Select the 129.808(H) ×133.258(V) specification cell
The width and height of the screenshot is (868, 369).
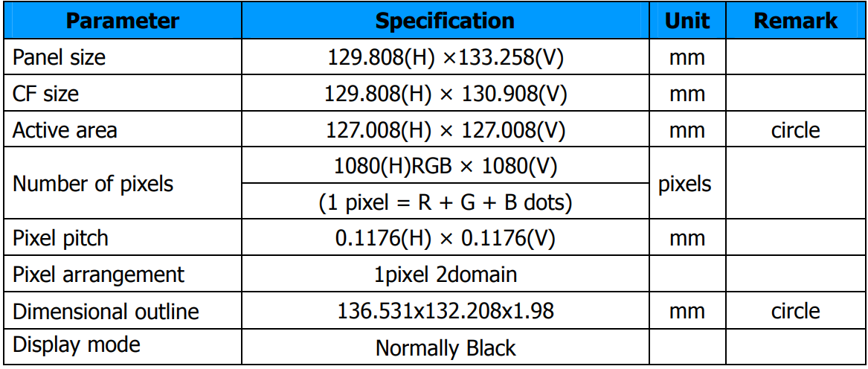pyautogui.click(x=446, y=57)
